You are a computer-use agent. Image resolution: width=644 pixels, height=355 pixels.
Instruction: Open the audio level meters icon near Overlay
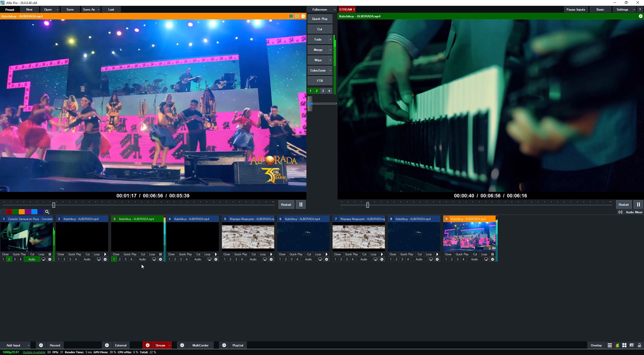pyautogui.click(x=617, y=345)
